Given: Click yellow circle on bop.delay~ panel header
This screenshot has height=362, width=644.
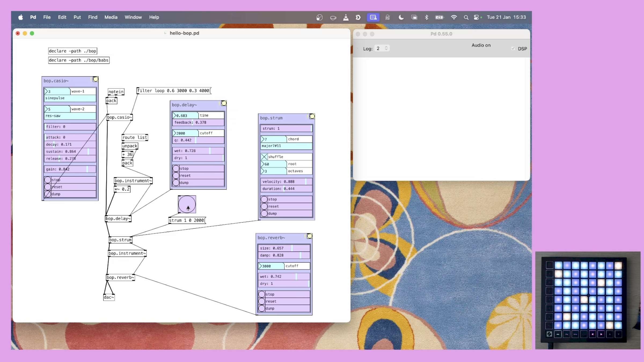Looking at the screenshot, I should [224, 103].
